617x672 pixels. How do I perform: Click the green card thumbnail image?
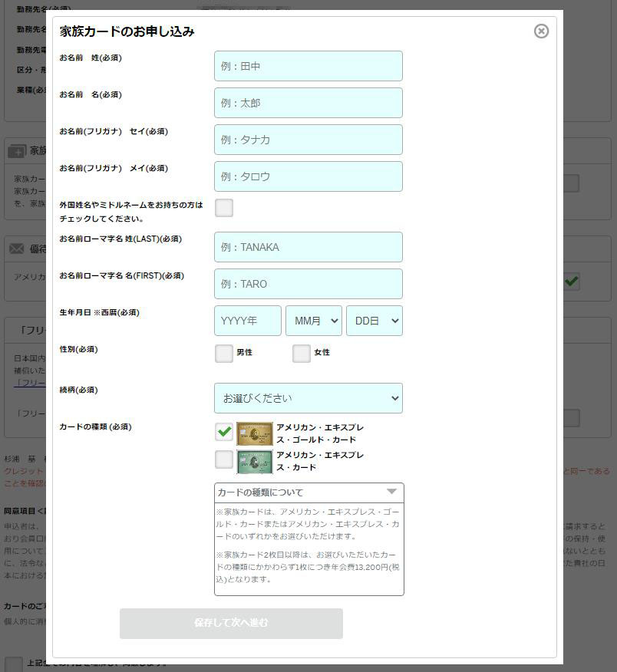pos(255,462)
